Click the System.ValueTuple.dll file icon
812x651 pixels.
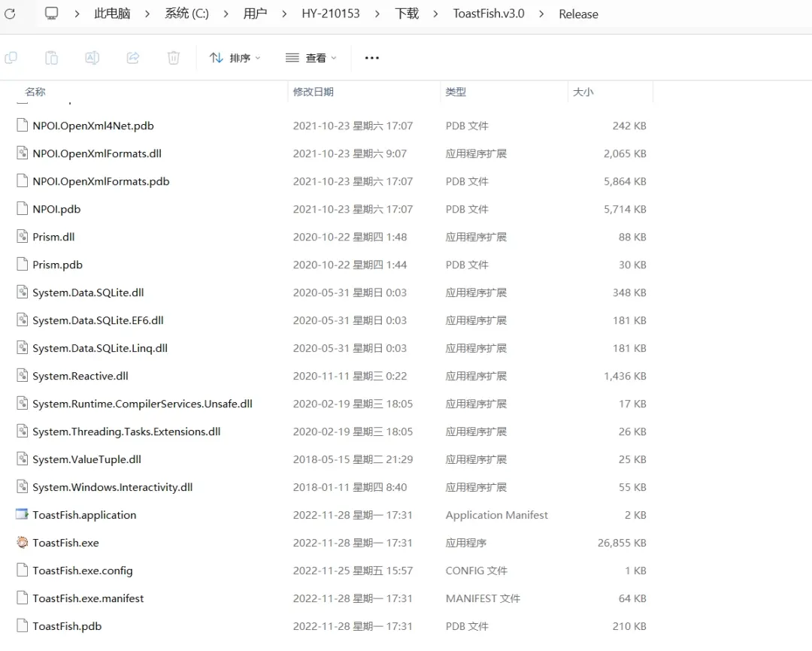coord(23,459)
